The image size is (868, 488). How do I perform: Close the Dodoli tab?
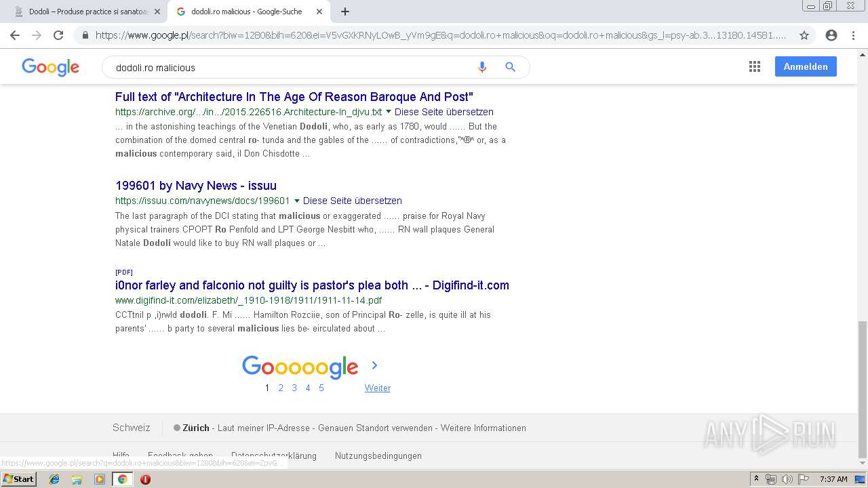pos(157,12)
